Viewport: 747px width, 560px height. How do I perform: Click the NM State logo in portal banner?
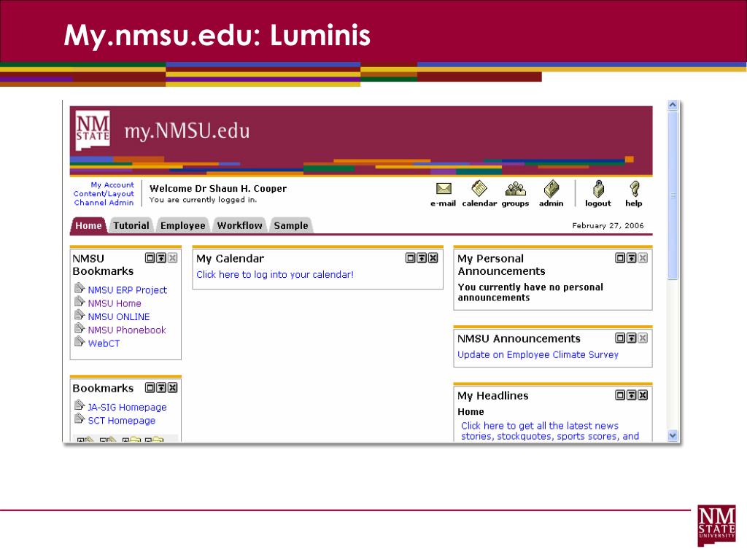93,130
